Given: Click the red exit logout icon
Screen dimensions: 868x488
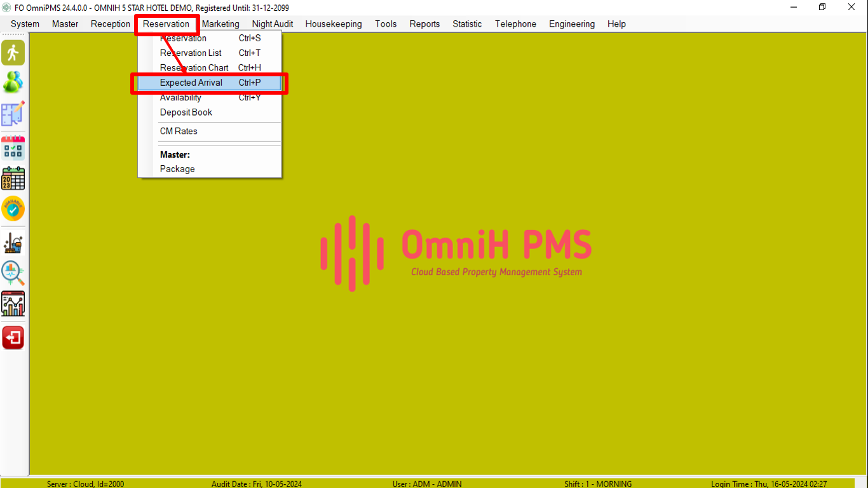Looking at the screenshot, I should 13,338.
